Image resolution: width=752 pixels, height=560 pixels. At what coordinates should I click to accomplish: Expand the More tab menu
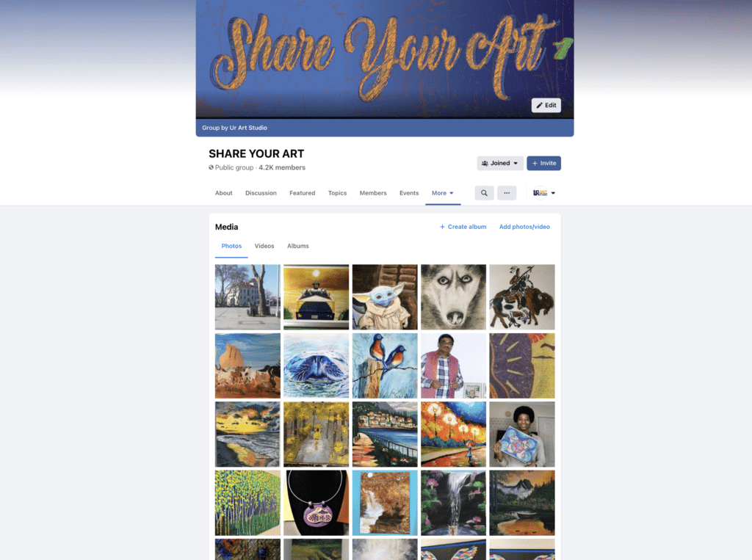point(443,193)
